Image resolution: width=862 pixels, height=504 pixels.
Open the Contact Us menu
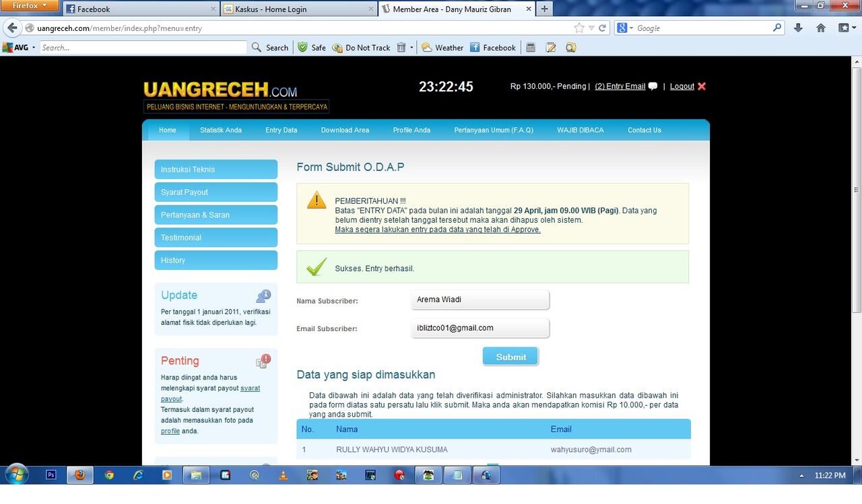coord(644,130)
